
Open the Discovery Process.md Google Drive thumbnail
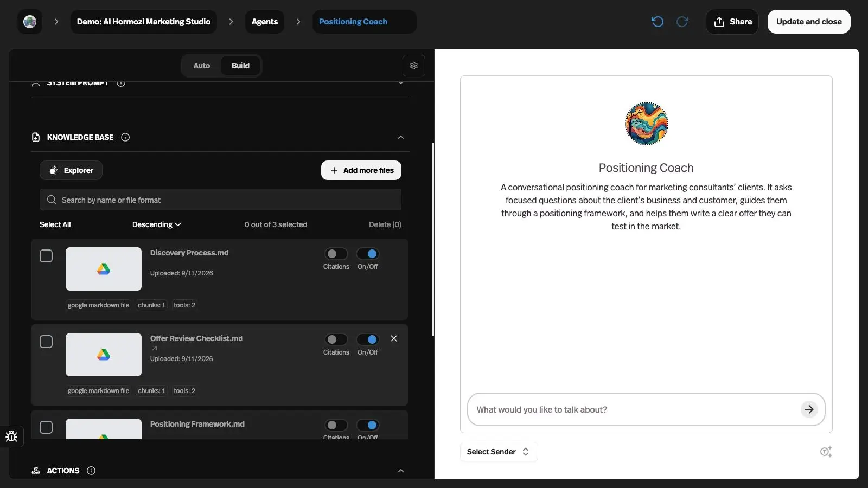point(104,269)
